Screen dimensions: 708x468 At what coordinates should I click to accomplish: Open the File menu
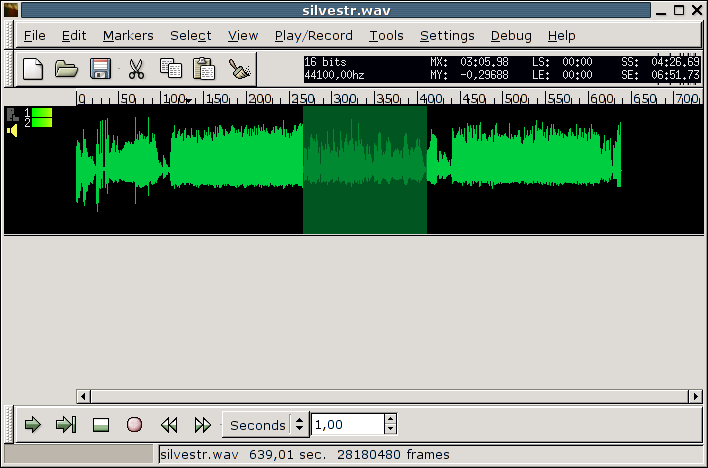point(35,36)
